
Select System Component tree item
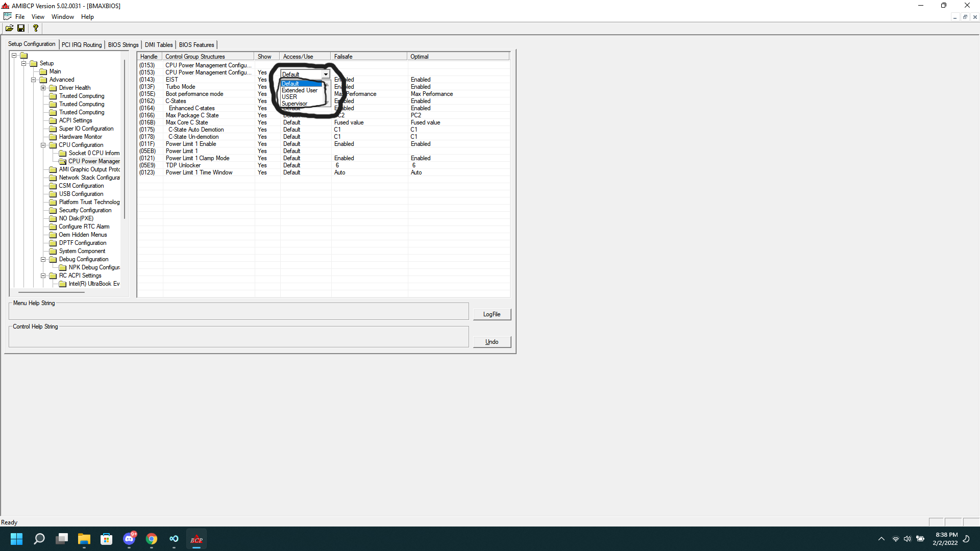tap(82, 251)
